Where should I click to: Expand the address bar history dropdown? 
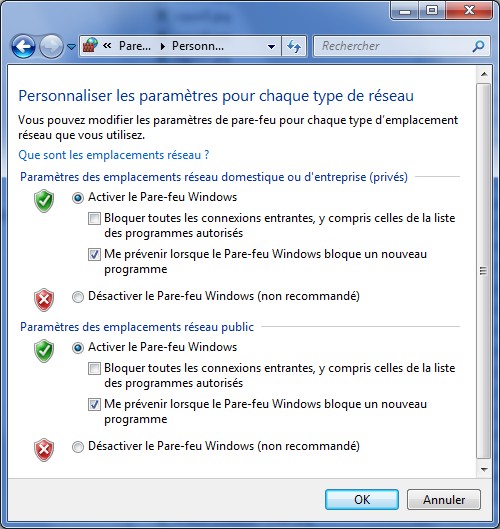coord(271,47)
